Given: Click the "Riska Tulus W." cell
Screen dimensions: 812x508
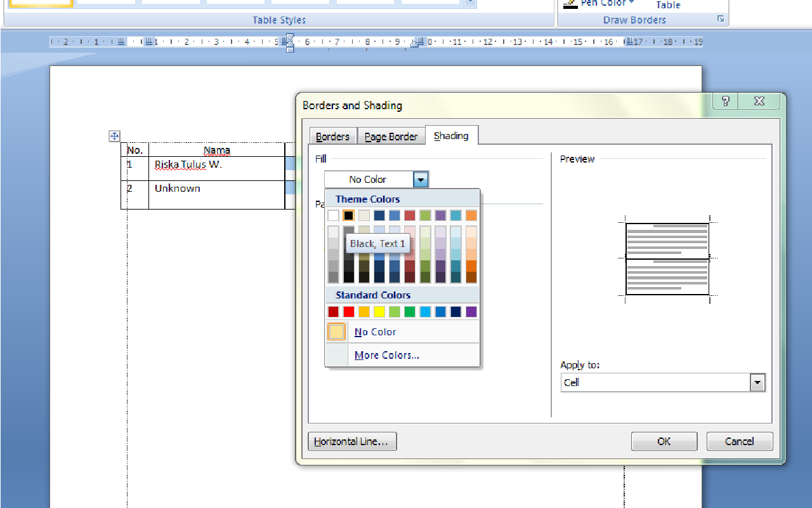Looking at the screenshot, I should [217, 168].
